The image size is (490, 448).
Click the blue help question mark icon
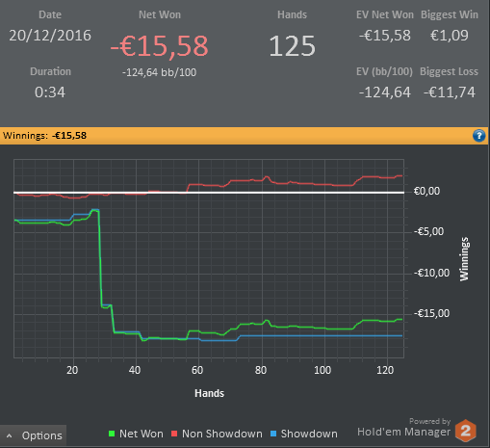[x=478, y=136]
